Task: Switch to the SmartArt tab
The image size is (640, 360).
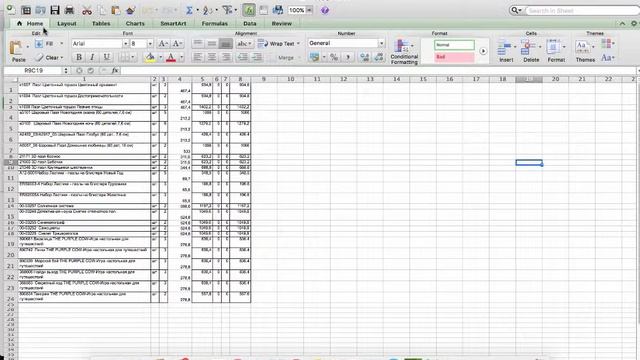Action: (173, 24)
